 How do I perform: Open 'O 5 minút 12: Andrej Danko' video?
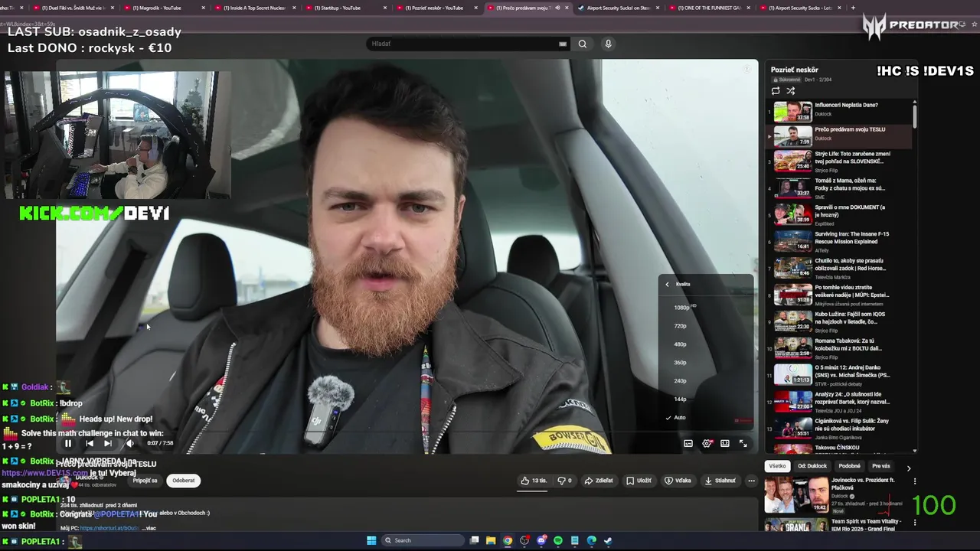coord(840,375)
